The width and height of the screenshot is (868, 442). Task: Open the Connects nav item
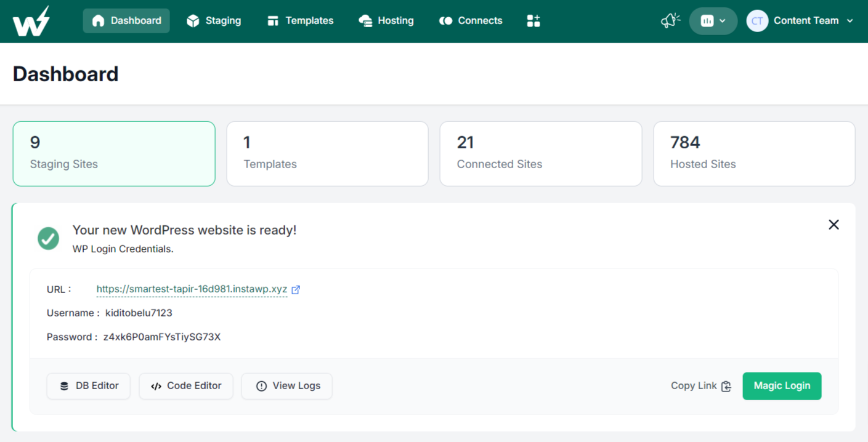(x=471, y=21)
